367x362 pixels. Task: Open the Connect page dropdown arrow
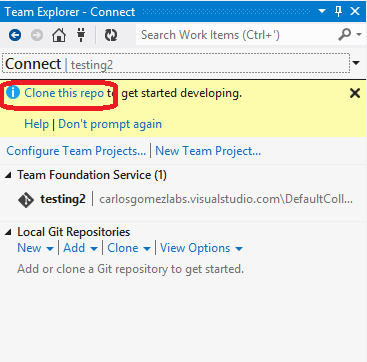[x=356, y=63]
